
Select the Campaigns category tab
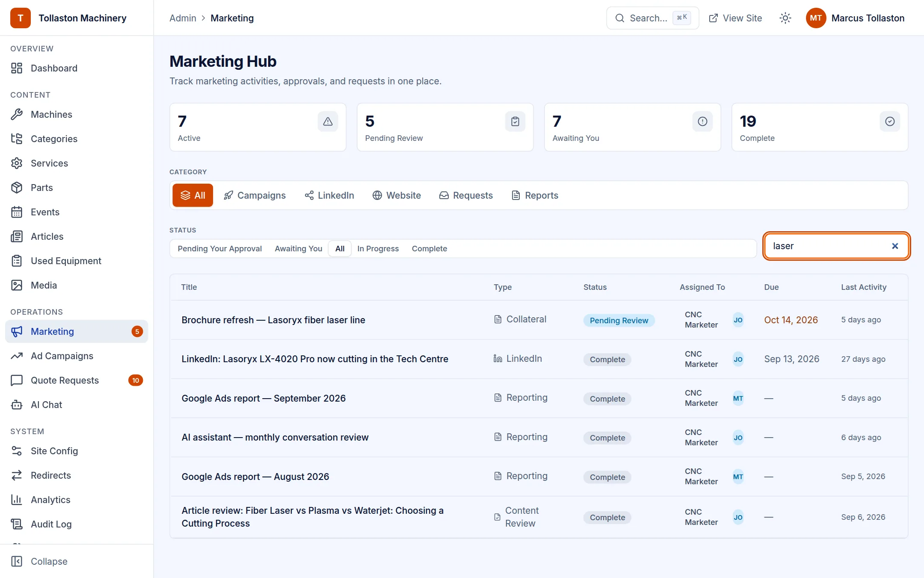point(255,195)
